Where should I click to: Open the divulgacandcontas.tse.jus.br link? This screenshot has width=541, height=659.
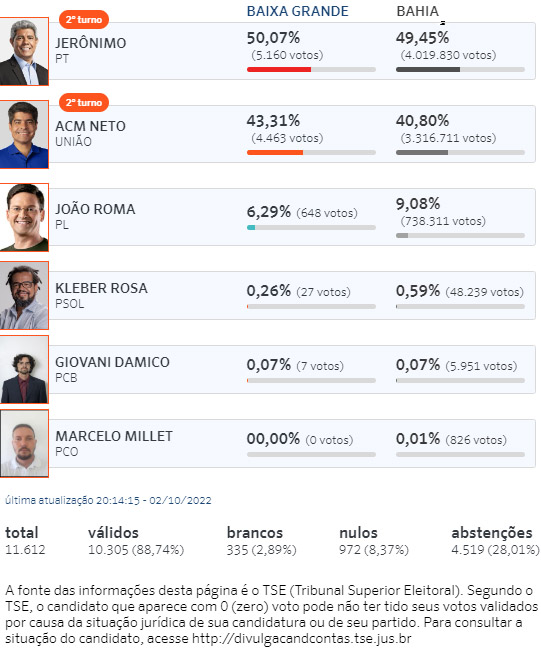tap(301, 638)
